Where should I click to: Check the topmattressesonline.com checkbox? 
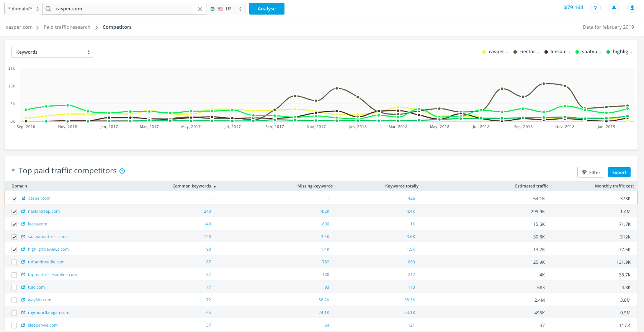coord(14,275)
